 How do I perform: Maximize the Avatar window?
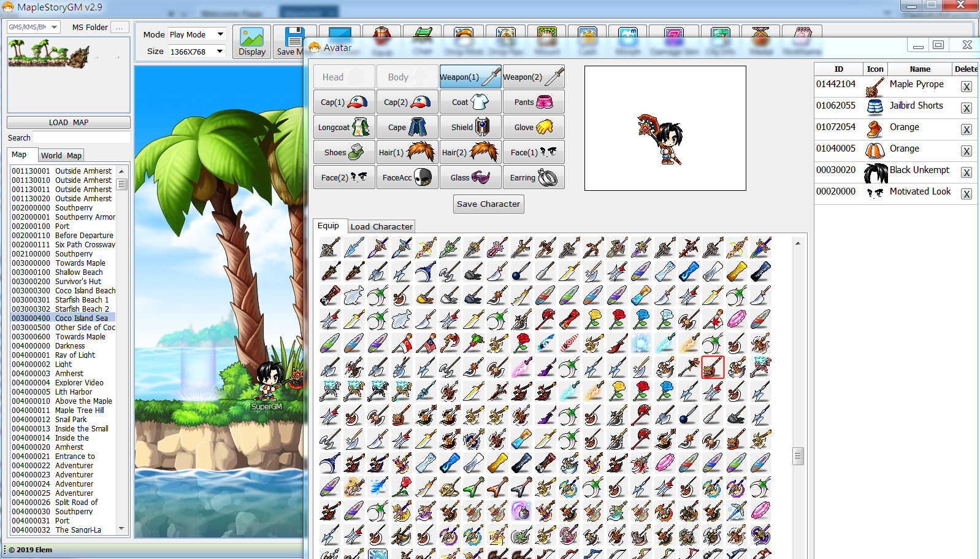[938, 45]
